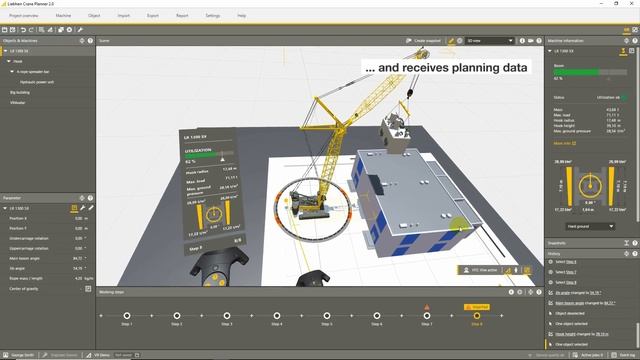Open help for Working steps panel
The width and height of the screenshot is (640, 360).
click(539, 292)
